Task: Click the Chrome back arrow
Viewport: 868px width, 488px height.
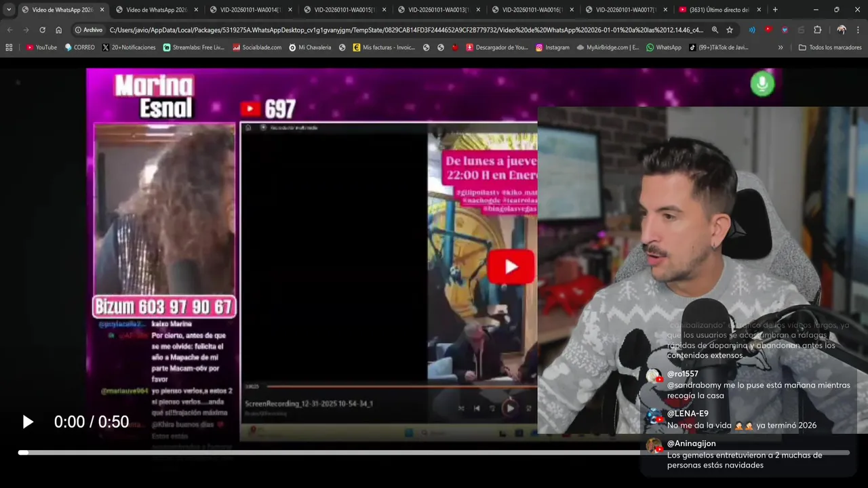Action: point(9,30)
